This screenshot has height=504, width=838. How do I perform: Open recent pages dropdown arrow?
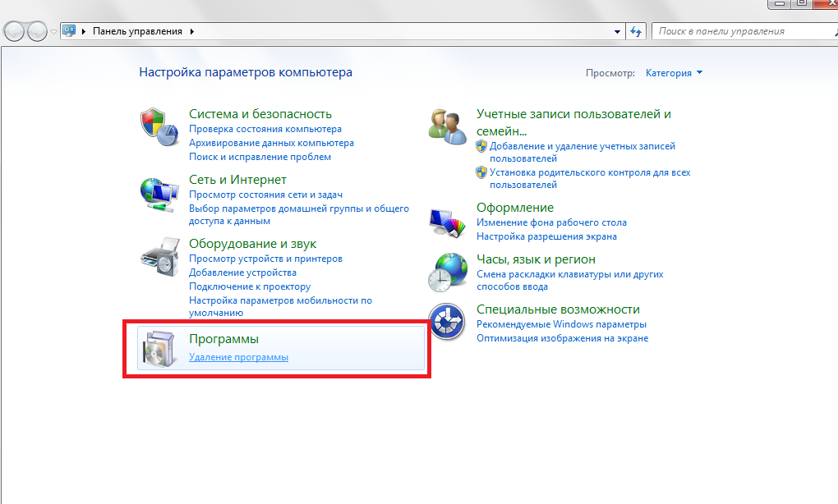click(53, 32)
